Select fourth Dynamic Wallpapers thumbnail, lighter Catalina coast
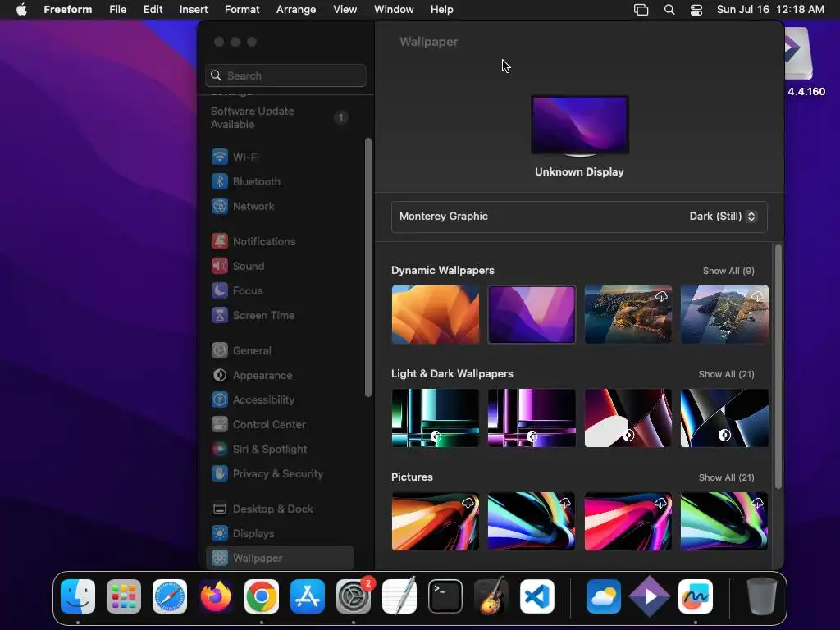 [724, 314]
